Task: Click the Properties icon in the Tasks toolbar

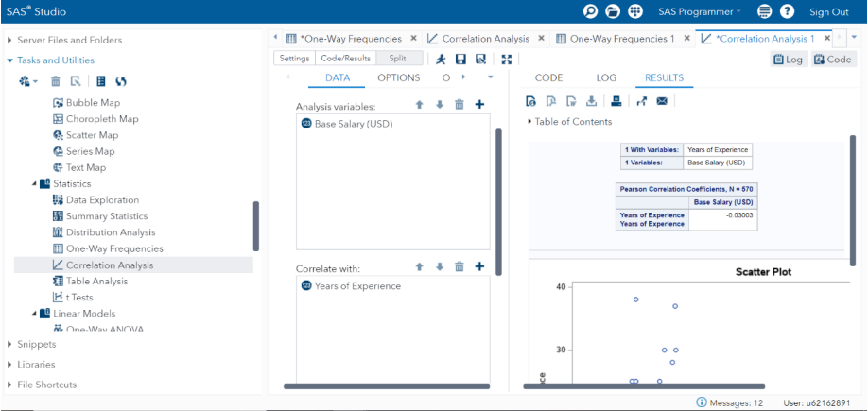Action: tap(76, 81)
